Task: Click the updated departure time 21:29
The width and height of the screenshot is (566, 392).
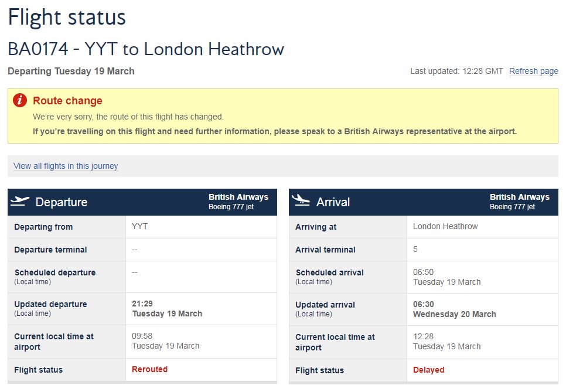Action: [x=142, y=304]
